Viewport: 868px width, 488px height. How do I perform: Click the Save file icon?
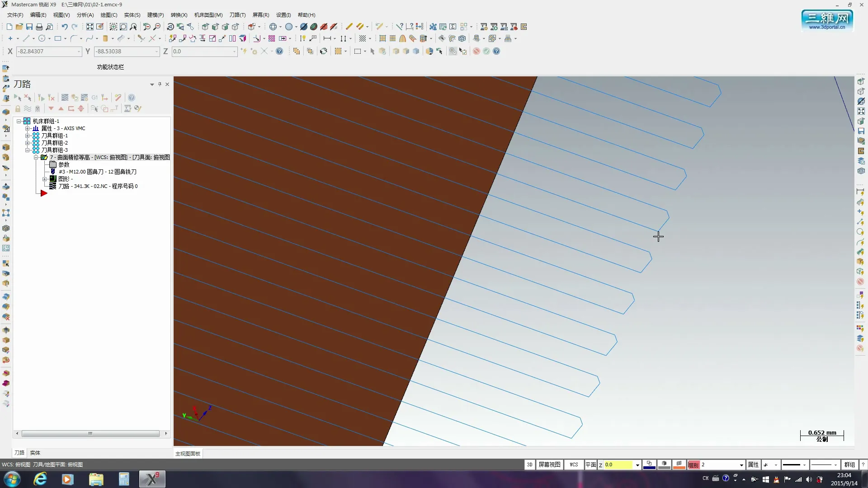tap(29, 27)
